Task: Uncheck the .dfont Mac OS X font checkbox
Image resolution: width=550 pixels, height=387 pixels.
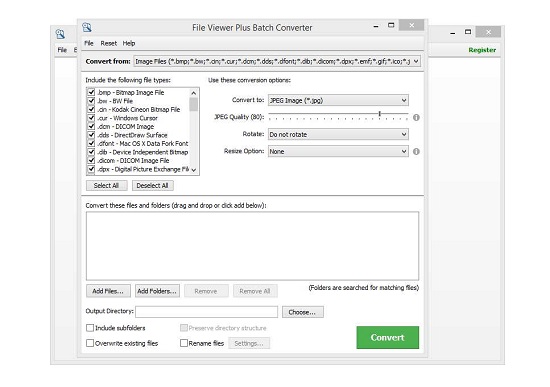Action: click(x=91, y=143)
